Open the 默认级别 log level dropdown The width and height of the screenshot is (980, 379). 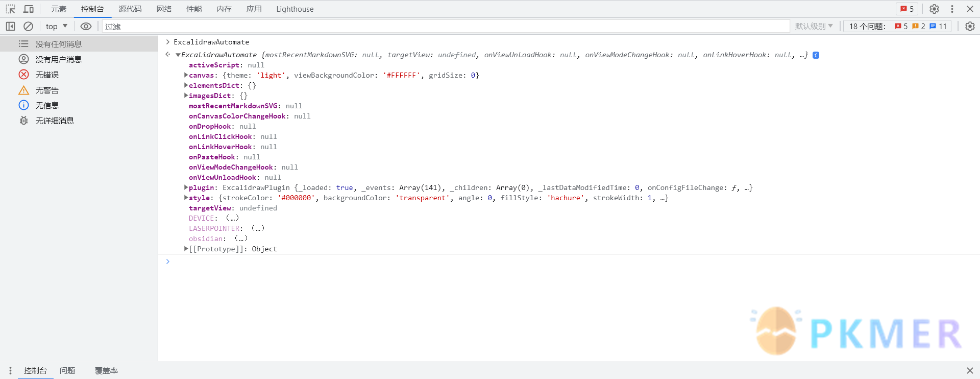point(814,27)
